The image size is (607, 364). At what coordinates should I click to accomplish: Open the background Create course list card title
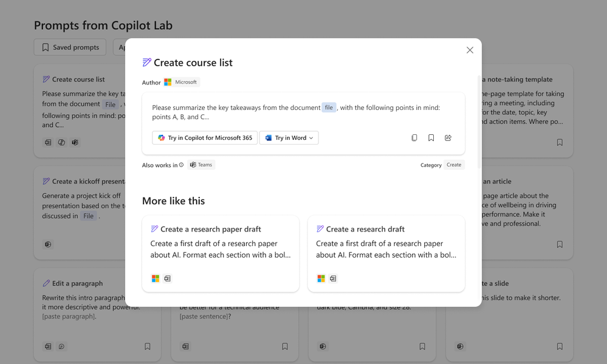(x=78, y=80)
